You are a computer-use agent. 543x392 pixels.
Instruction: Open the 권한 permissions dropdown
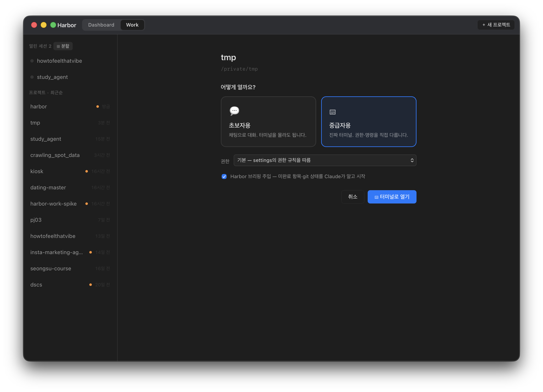[325, 160]
